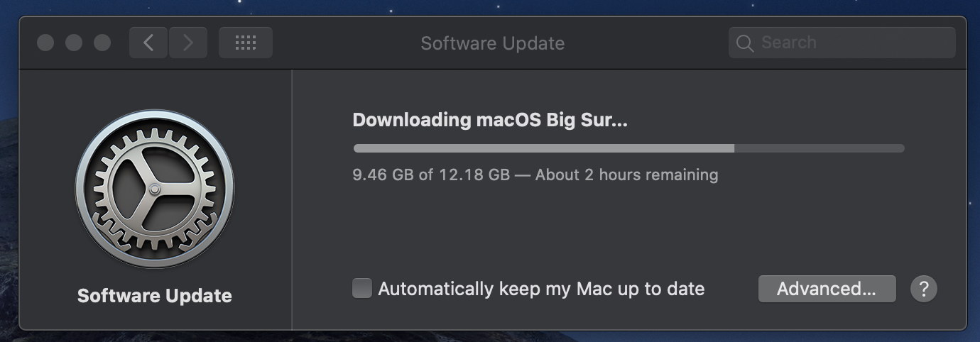Image resolution: width=980 pixels, height=342 pixels.
Task: Click the 'Downloading macOS Big Sur...' heading
Action: pos(490,120)
